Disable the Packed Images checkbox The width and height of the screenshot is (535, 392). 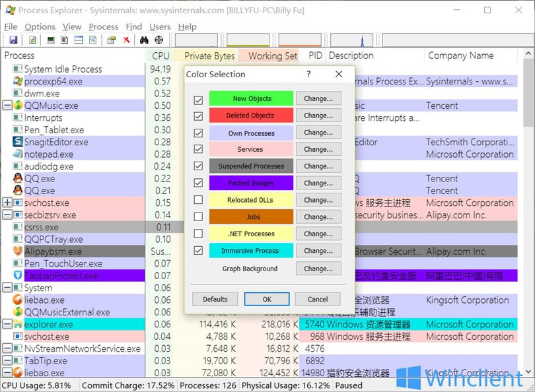198,183
